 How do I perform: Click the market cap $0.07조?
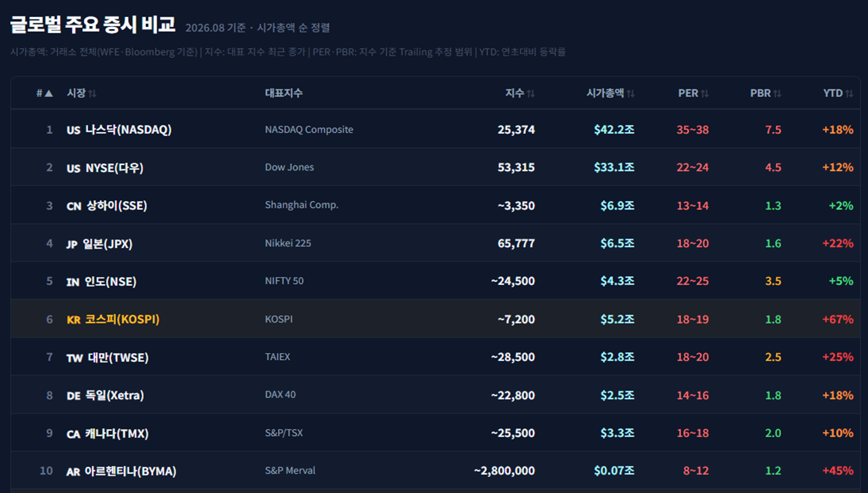614,471
